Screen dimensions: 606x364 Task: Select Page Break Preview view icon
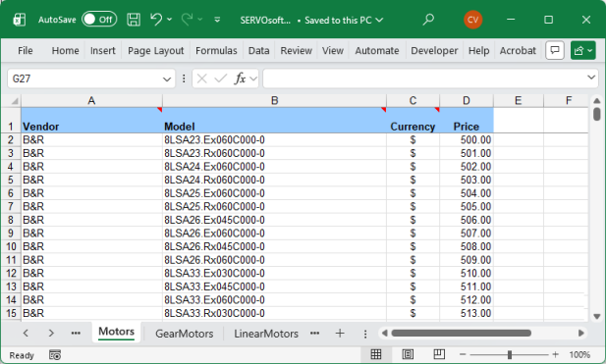[x=439, y=354]
